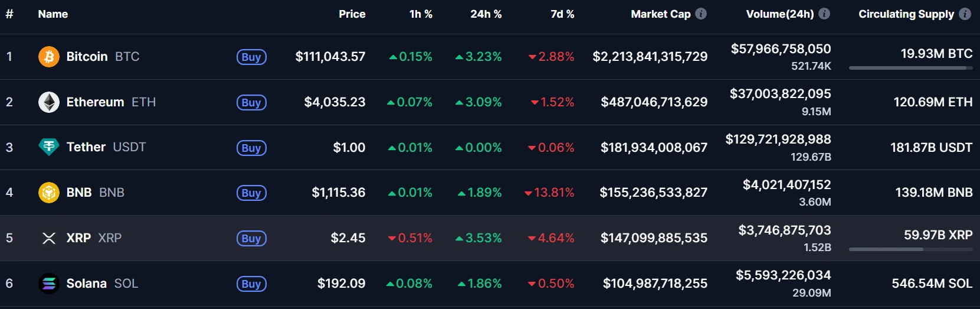Sort by the 24h % column header
Image resolution: width=980 pixels, height=309 pixels.
486,14
